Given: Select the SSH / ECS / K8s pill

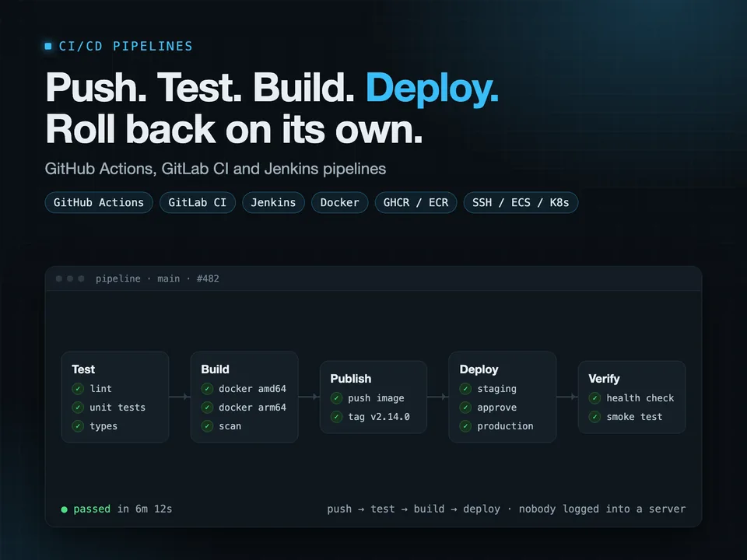Looking at the screenshot, I should click(521, 202).
